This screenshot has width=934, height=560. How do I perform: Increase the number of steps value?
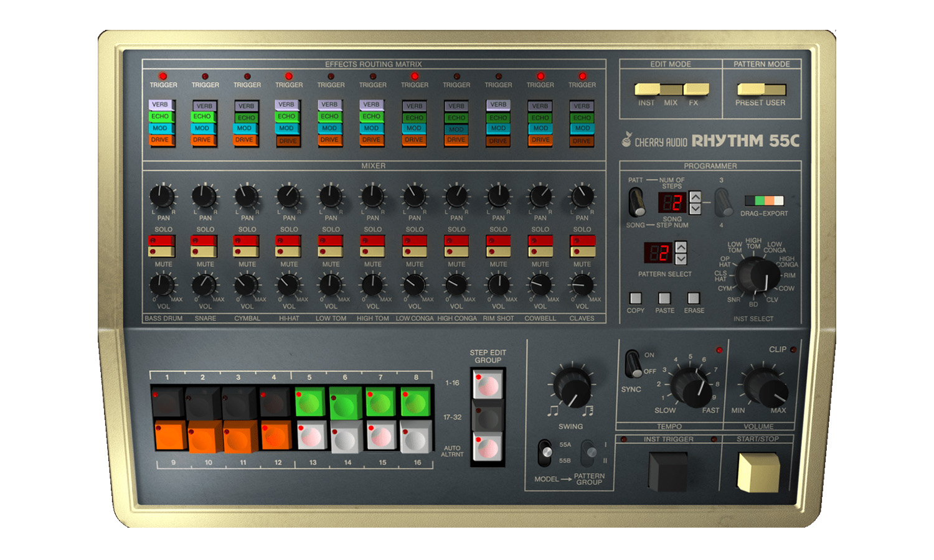(695, 197)
